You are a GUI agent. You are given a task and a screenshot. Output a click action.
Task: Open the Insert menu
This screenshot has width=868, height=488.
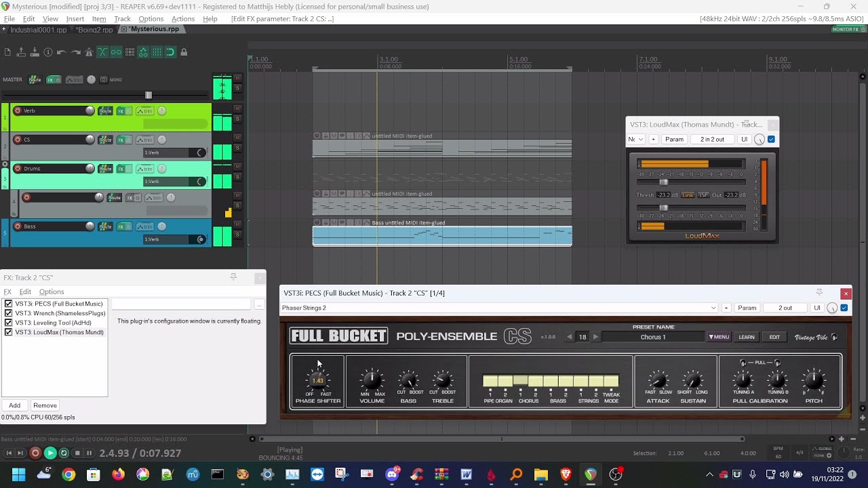click(75, 19)
